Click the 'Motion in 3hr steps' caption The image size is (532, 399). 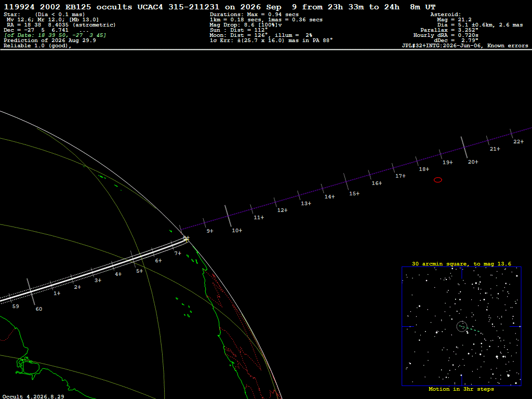(461, 389)
